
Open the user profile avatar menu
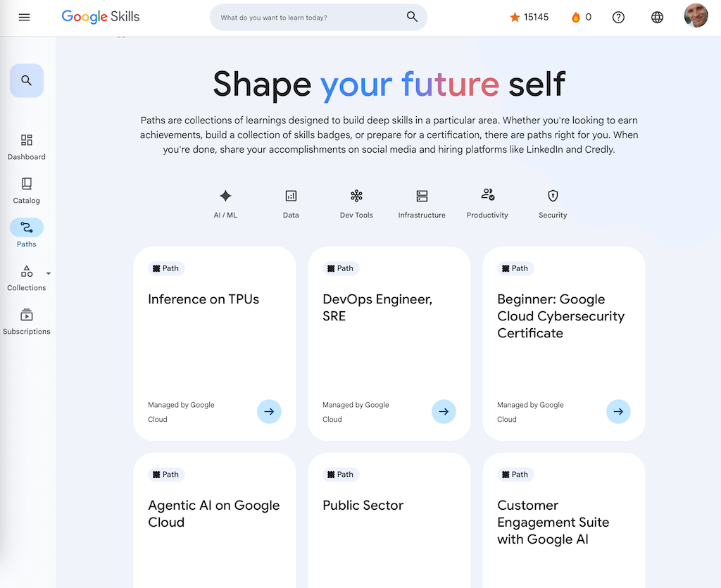point(696,17)
